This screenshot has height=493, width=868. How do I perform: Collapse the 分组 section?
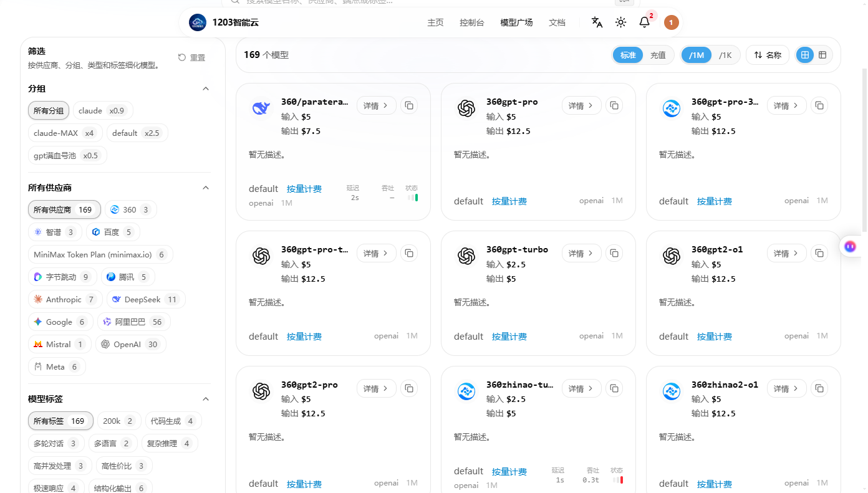point(206,89)
